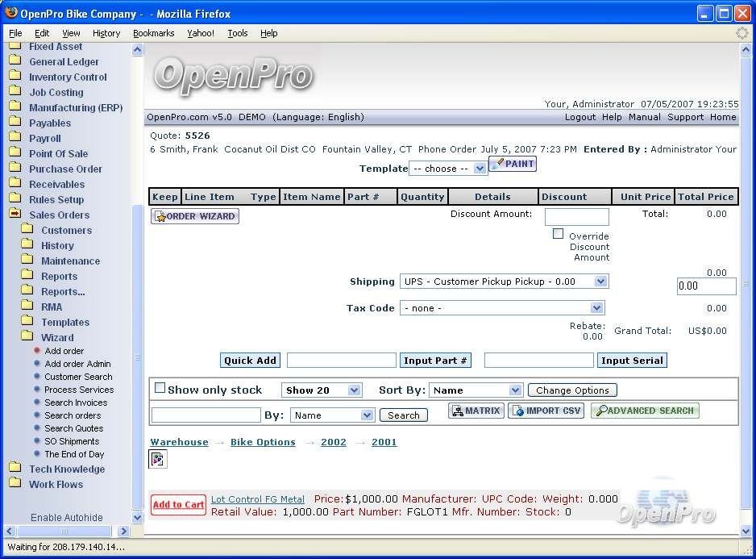Click the small document icon below Warehouse breadcrumb
Image resolution: width=756 pixels, height=559 pixels.
tap(158, 459)
